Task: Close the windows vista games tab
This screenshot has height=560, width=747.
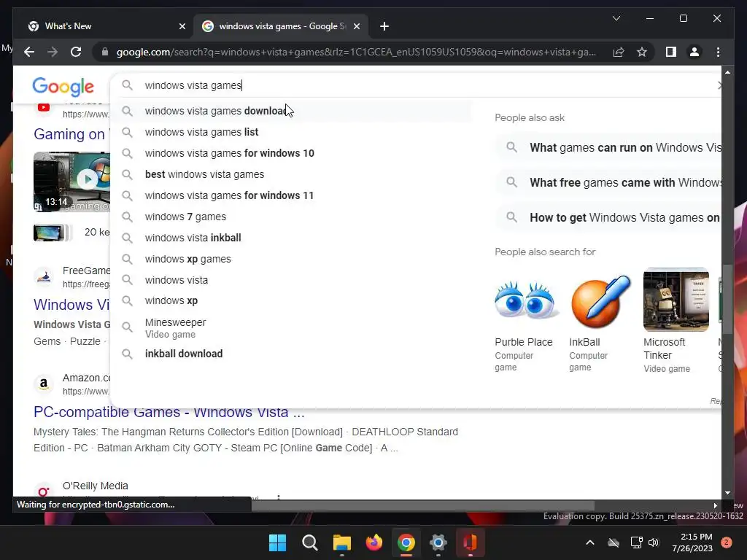Action: click(x=356, y=26)
